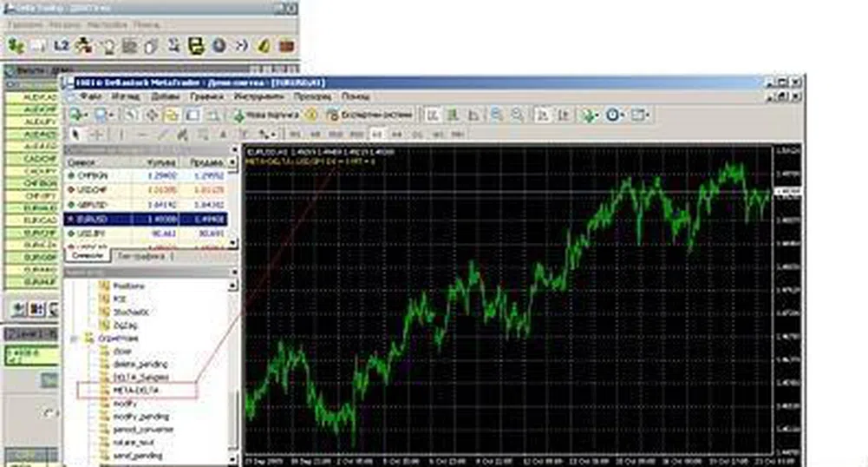868x467 pixels.
Task: Open MetaEditor yellow diamond icon
Action: click(x=310, y=115)
